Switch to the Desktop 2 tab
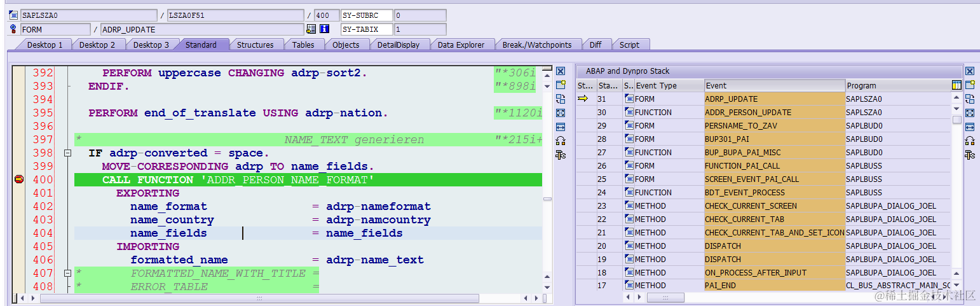The height and width of the screenshot is (306, 980). [97, 45]
